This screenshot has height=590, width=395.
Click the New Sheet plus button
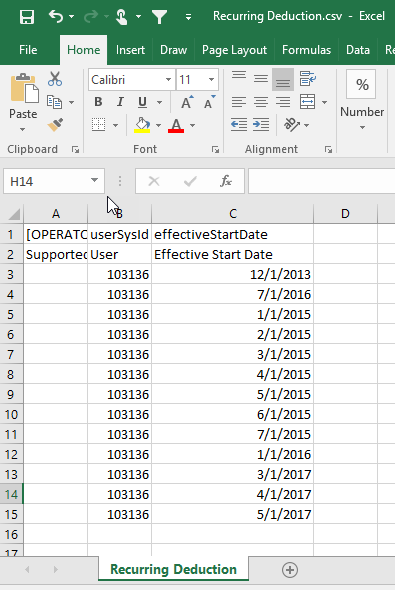[x=290, y=570]
